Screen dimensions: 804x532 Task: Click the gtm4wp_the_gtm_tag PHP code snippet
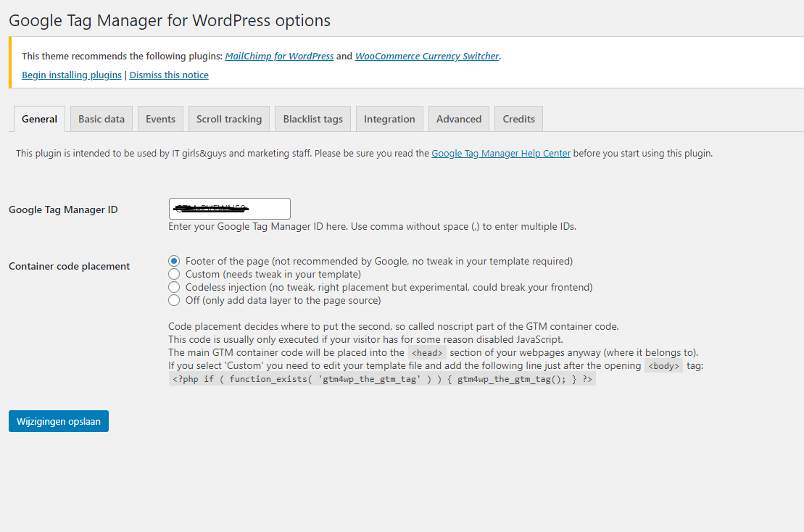(382, 379)
